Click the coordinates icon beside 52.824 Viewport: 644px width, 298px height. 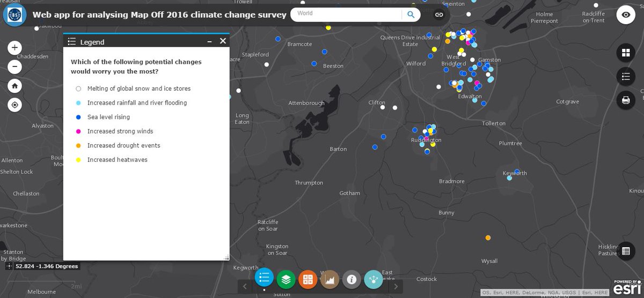click(x=10, y=266)
